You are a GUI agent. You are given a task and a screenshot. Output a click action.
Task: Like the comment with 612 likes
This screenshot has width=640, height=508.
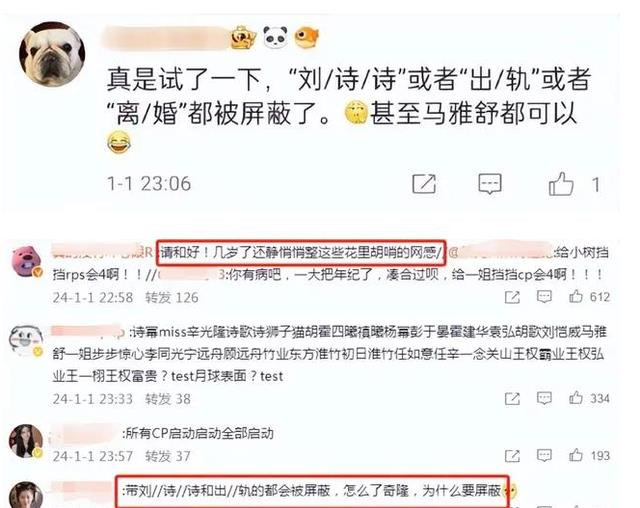click(576, 297)
